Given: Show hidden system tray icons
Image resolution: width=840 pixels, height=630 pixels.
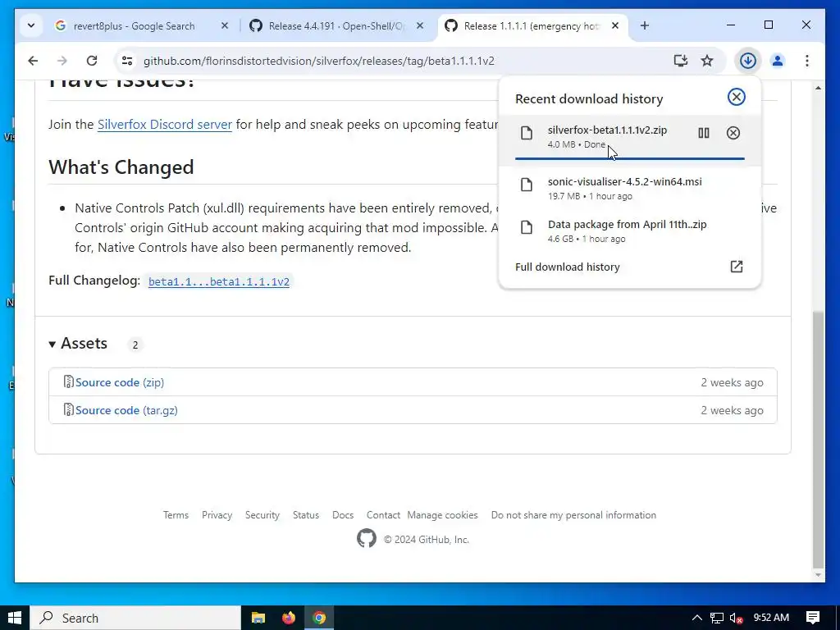Looking at the screenshot, I should tap(697, 618).
